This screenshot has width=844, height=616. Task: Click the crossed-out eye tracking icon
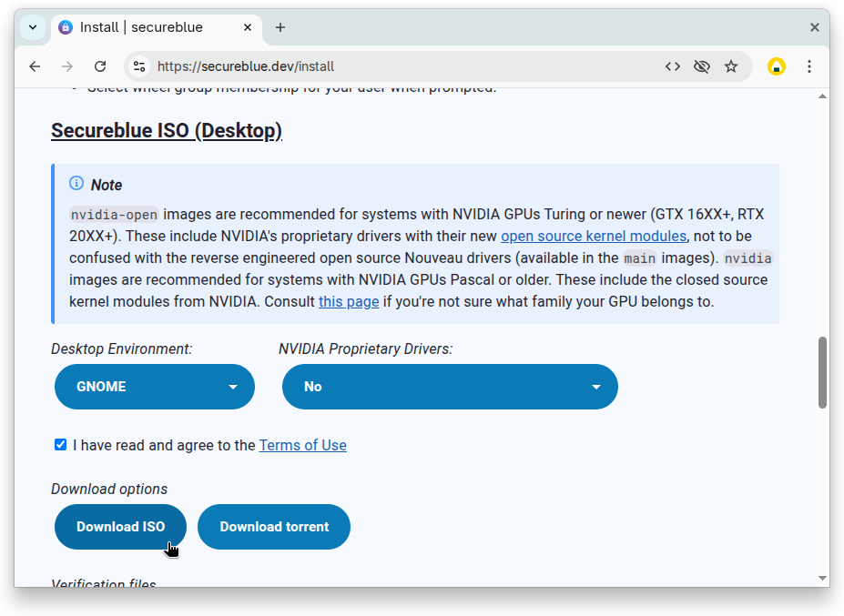702,66
